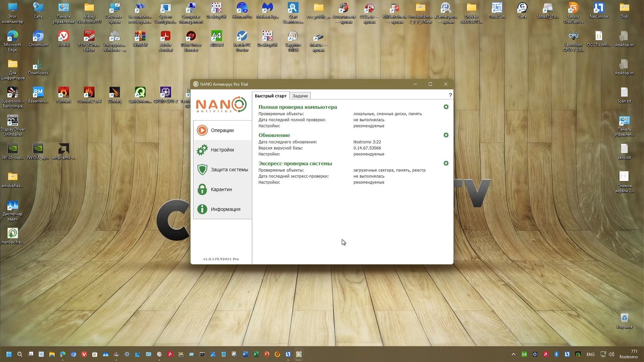
Task: Maximize the NANO Антивирус window
Action: click(x=430, y=84)
